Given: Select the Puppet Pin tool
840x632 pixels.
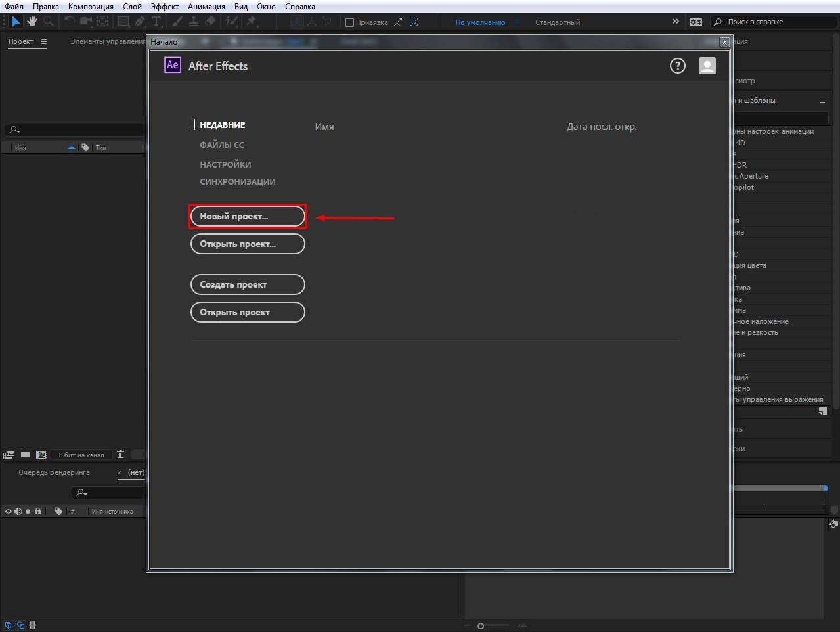Looking at the screenshot, I should pyautogui.click(x=251, y=22).
